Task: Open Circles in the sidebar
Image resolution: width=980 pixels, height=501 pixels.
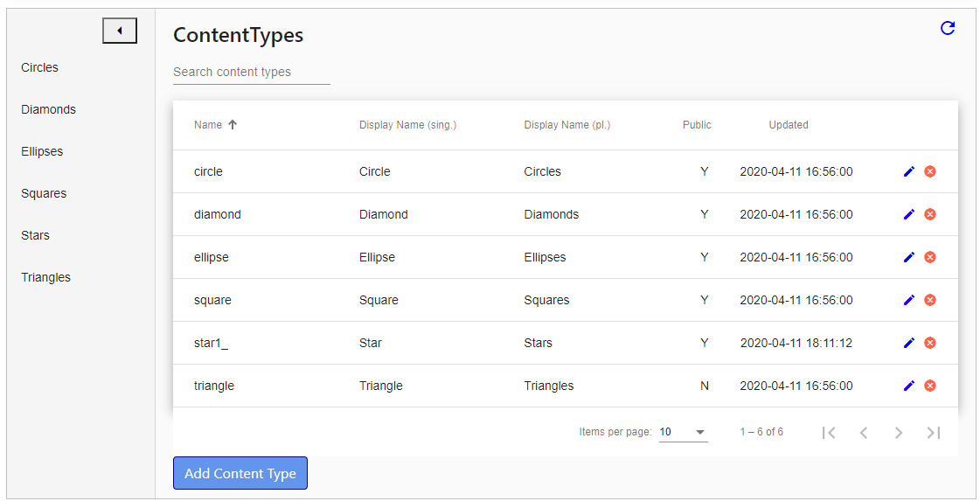Action: coord(40,67)
